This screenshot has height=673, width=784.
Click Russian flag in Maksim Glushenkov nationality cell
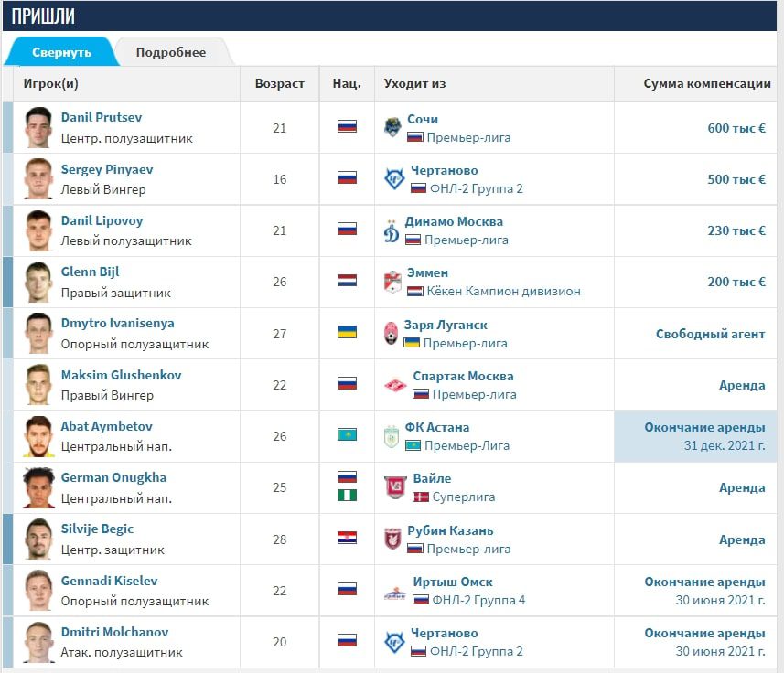pos(347,383)
